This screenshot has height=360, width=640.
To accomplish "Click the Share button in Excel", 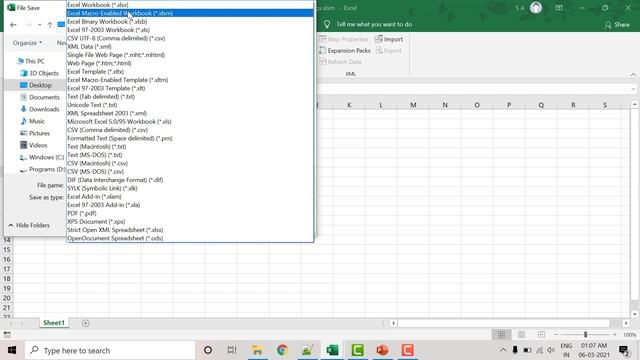I will (x=617, y=25).
